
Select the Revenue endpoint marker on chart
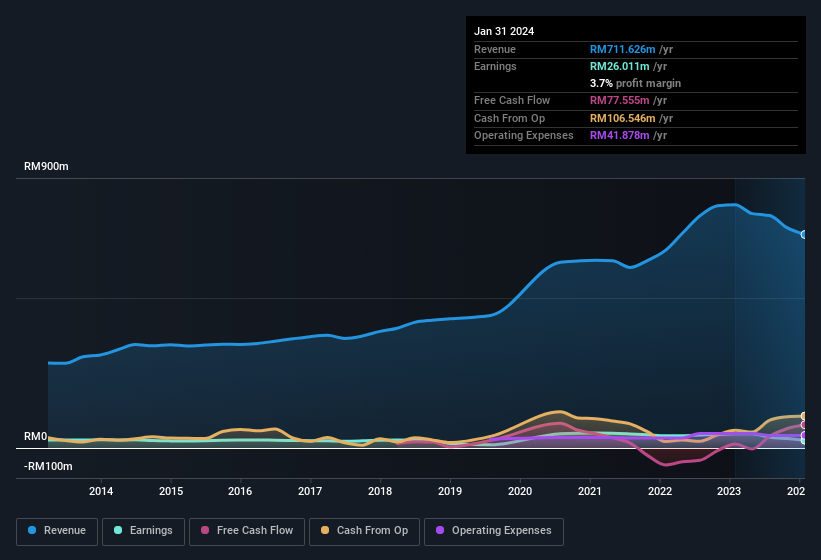point(804,234)
